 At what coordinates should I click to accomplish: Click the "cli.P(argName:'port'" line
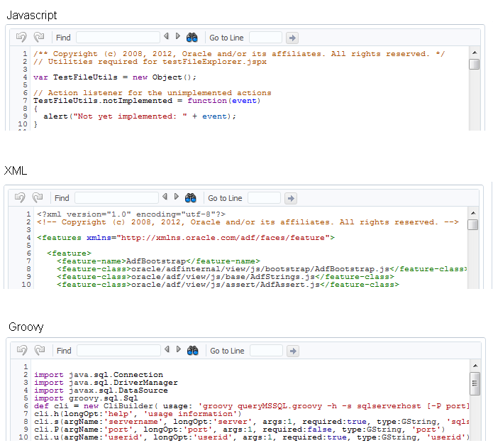240,430
